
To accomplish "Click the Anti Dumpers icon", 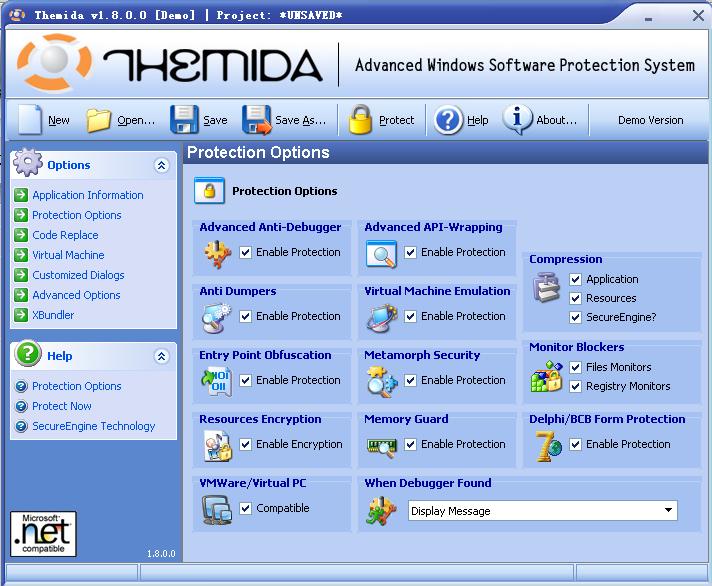I will (217, 318).
